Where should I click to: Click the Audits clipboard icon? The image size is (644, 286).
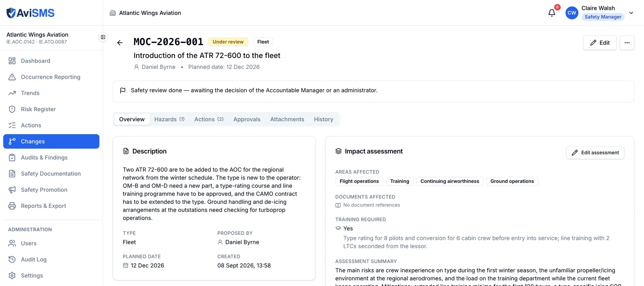(12, 158)
